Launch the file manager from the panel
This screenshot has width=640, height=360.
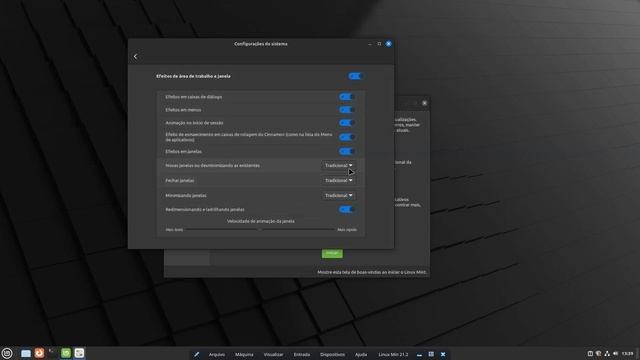[26, 353]
